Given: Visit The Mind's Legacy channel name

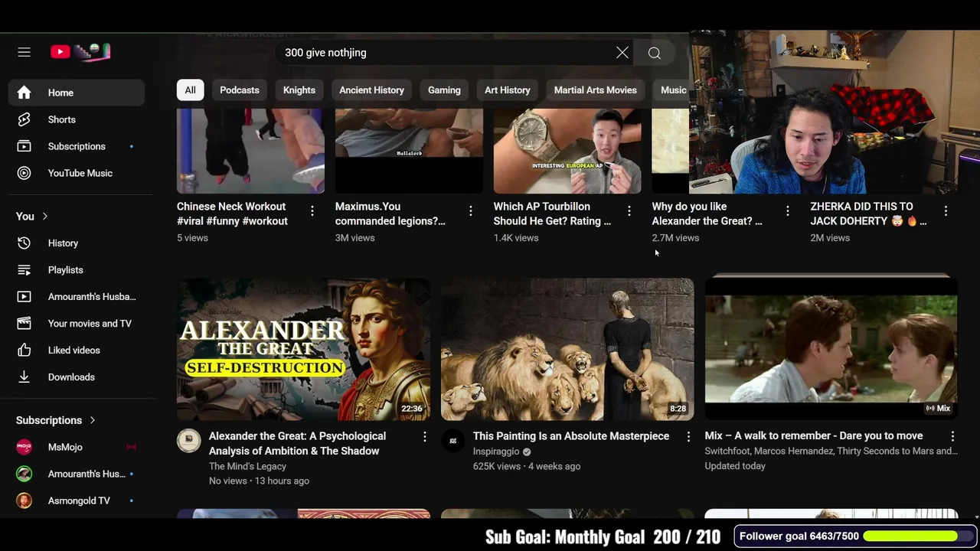Looking at the screenshot, I should (x=247, y=466).
